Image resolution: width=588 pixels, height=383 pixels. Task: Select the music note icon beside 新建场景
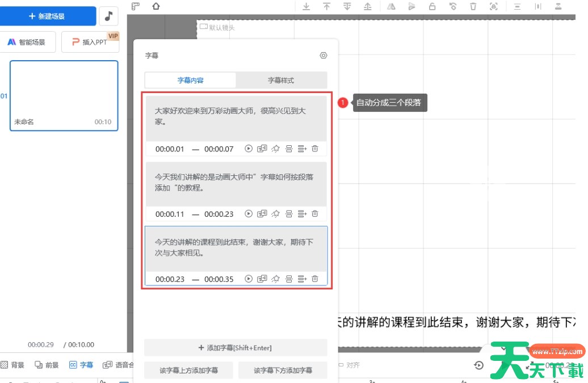[x=108, y=16]
